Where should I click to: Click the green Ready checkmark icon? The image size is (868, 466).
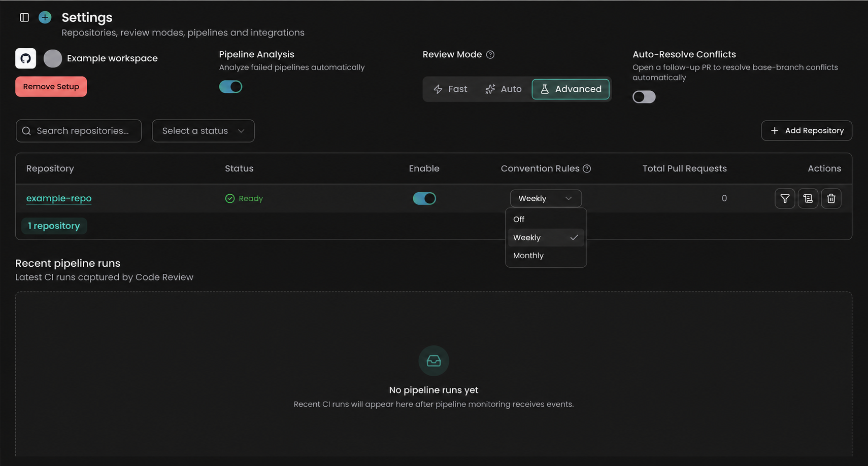click(x=230, y=198)
